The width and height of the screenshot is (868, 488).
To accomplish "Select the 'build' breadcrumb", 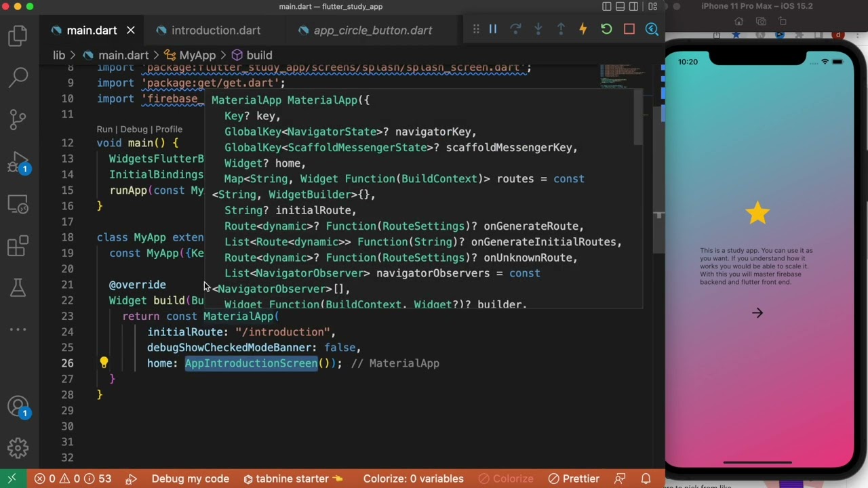I will click(x=259, y=56).
